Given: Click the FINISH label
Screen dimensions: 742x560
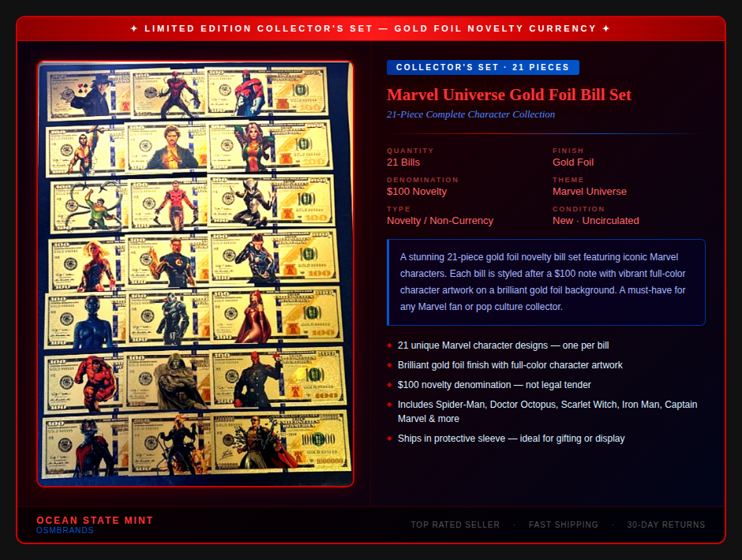Looking at the screenshot, I should (568, 151).
